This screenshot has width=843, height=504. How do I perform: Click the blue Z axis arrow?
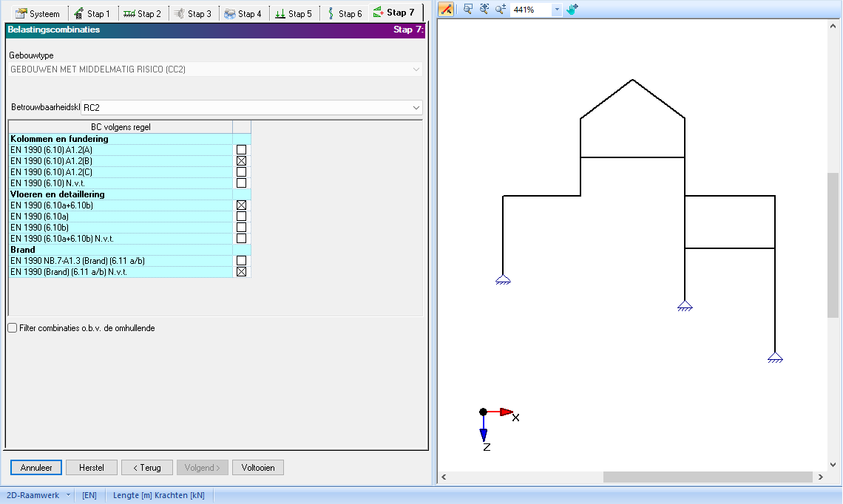tap(484, 435)
